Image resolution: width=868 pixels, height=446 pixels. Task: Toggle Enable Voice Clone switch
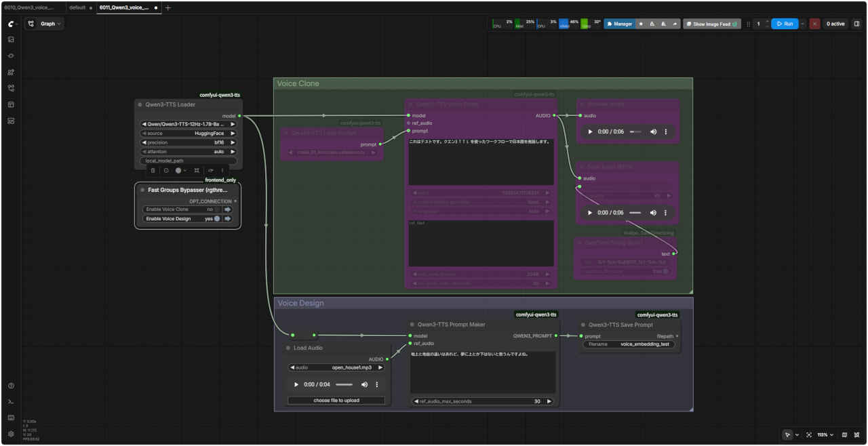click(217, 209)
